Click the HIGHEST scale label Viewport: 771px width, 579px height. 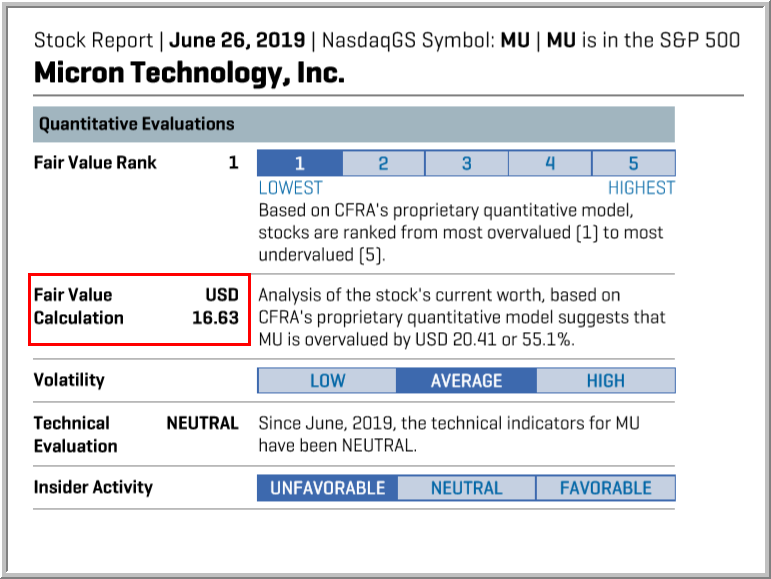(642, 188)
